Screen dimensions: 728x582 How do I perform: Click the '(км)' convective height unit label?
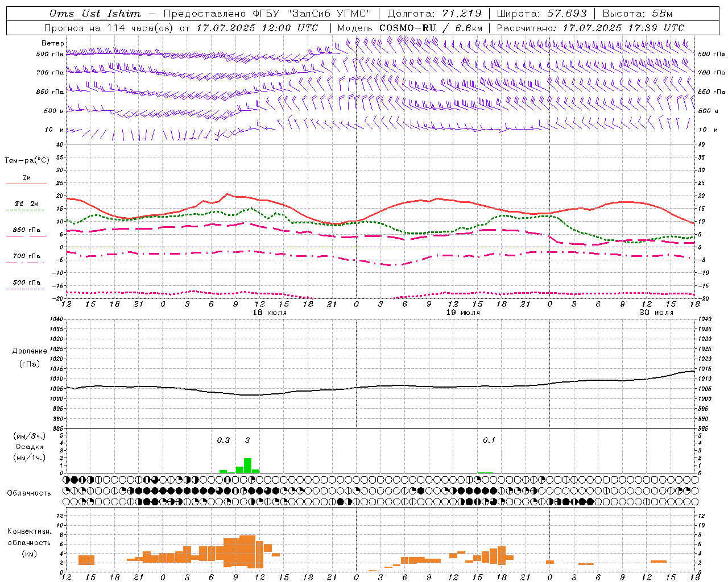tap(30, 554)
